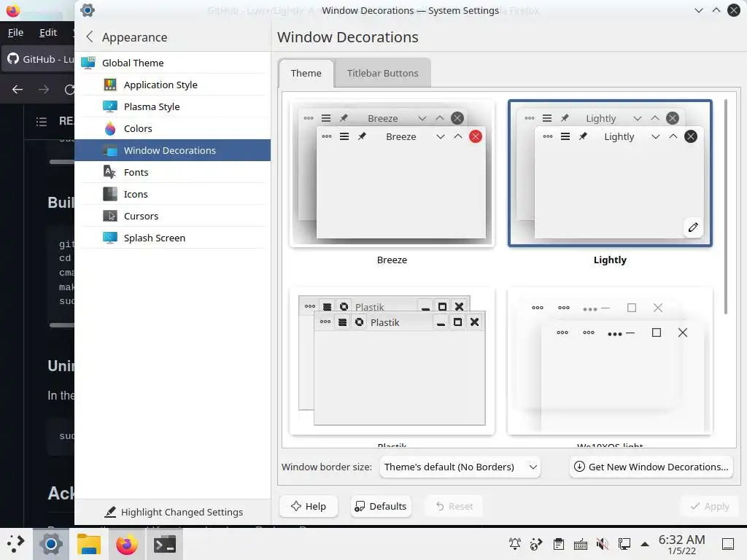Select the Window Decorations sidebar entry
This screenshot has width=747, height=560.
pyautogui.click(x=172, y=150)
